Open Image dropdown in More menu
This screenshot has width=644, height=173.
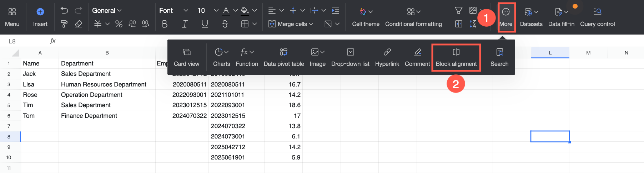(318, 57)
